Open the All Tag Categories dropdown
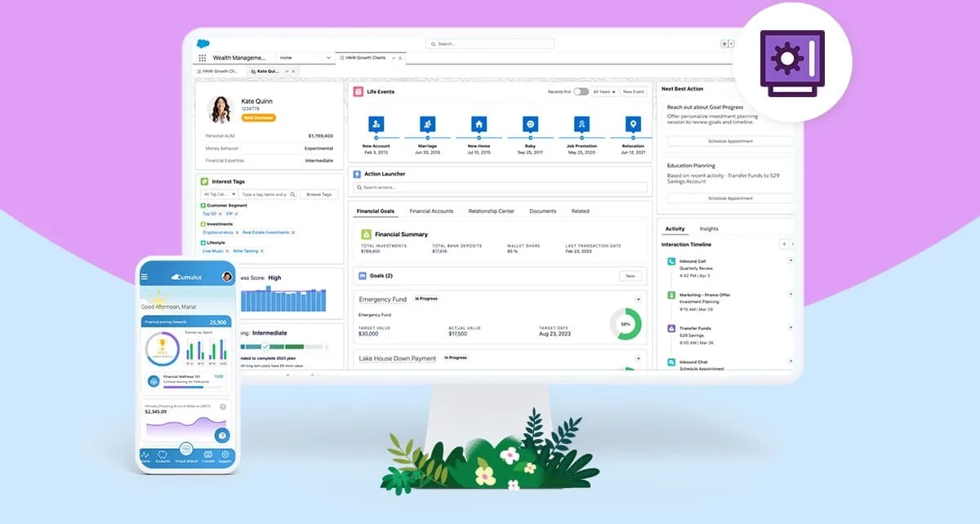980x524 pixels. point(220,194)
